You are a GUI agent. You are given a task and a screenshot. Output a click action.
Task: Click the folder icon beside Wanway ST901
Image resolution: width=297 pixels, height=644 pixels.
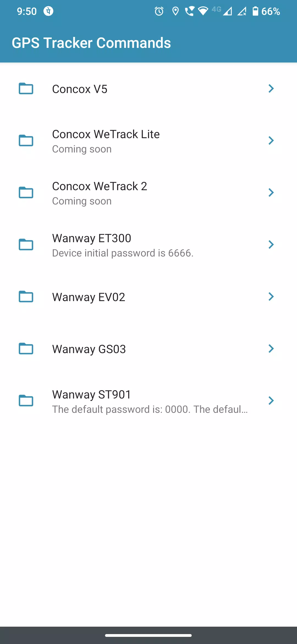click(x=26, y=401)
